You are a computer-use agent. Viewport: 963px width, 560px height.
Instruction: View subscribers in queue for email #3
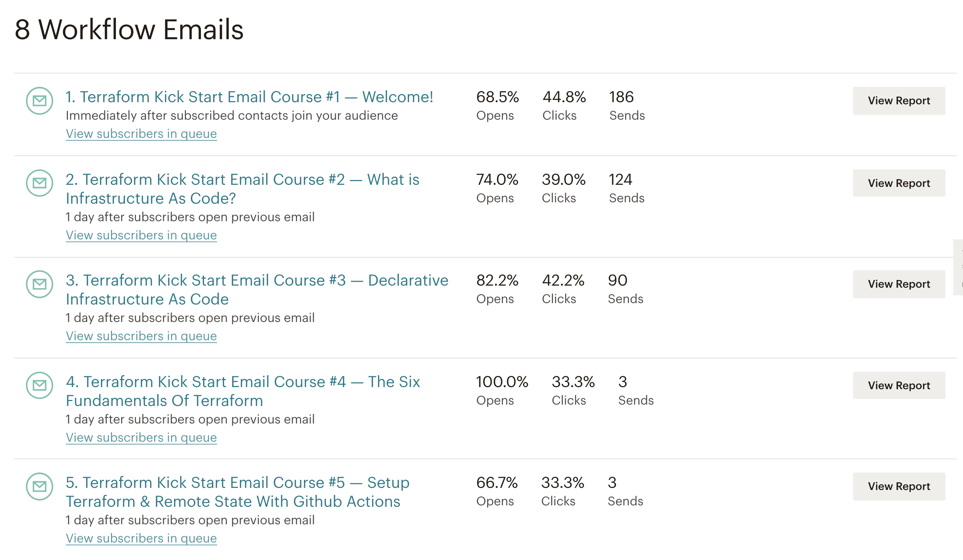[141, 336]
